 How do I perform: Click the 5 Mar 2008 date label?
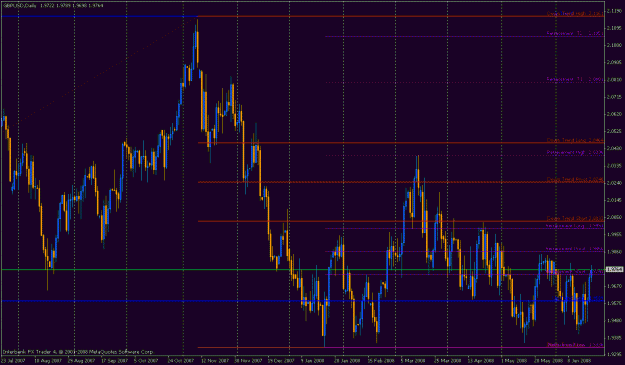(413, 361)
